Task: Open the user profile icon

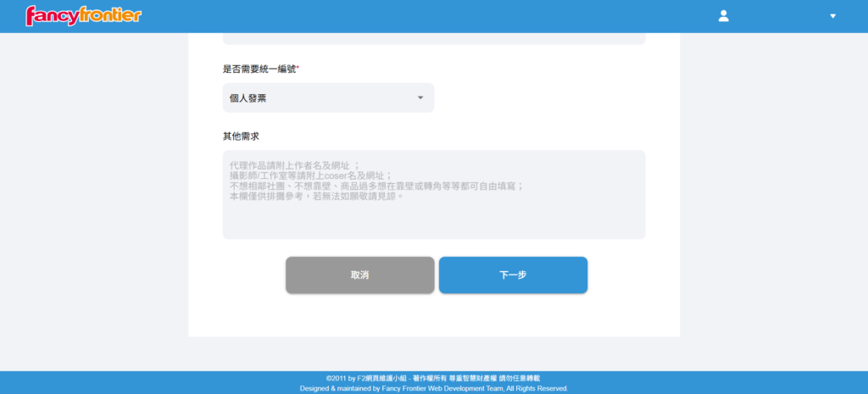Action: [x=723, y=16]
